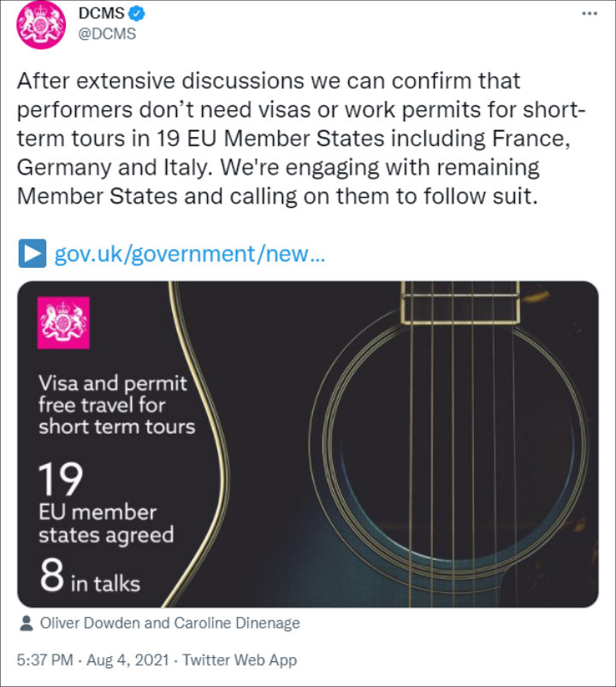Screen dimensions: 616x687
Task: Click the tagged people person icon
Action: click(27, 623)
